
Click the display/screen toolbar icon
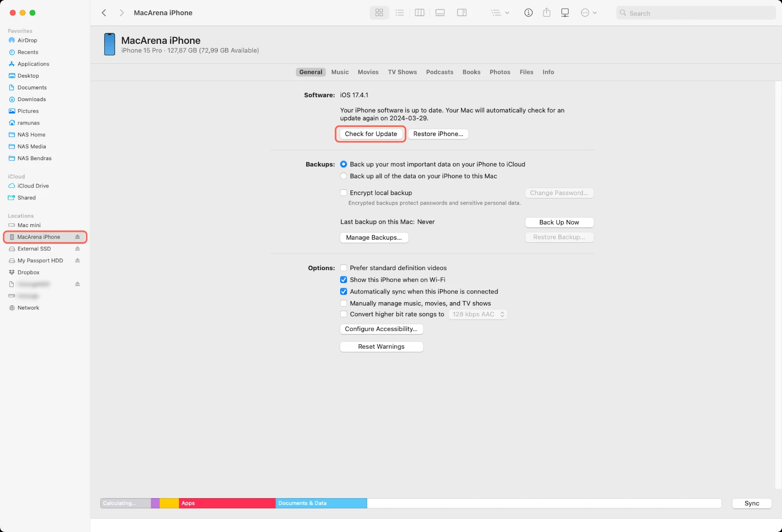[x=565, y=13]
